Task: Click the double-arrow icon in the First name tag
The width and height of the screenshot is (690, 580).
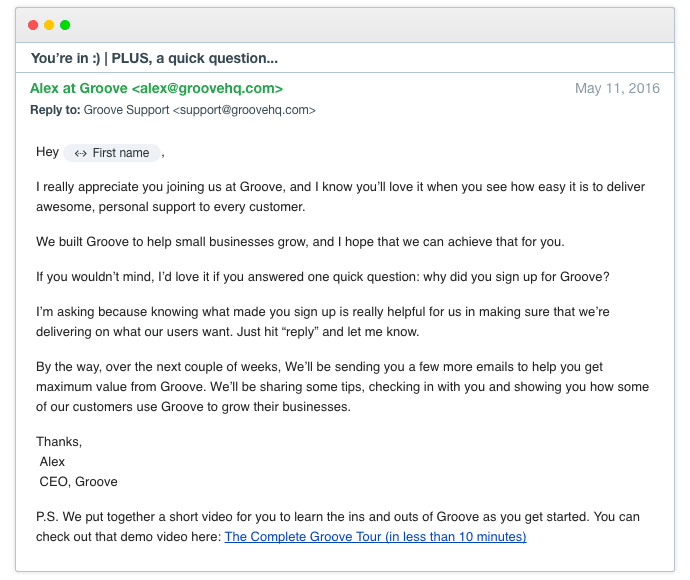Action: pyautogui.click(x=81, y=153)
